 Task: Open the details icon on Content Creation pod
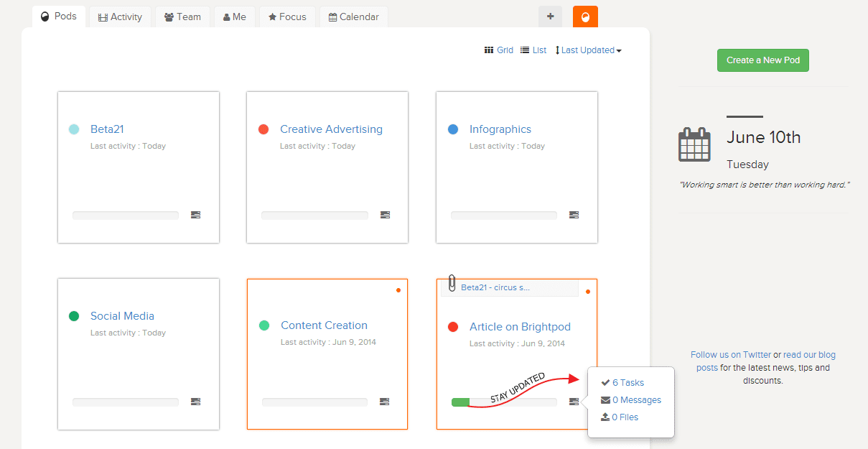click(x=384, y=402)
